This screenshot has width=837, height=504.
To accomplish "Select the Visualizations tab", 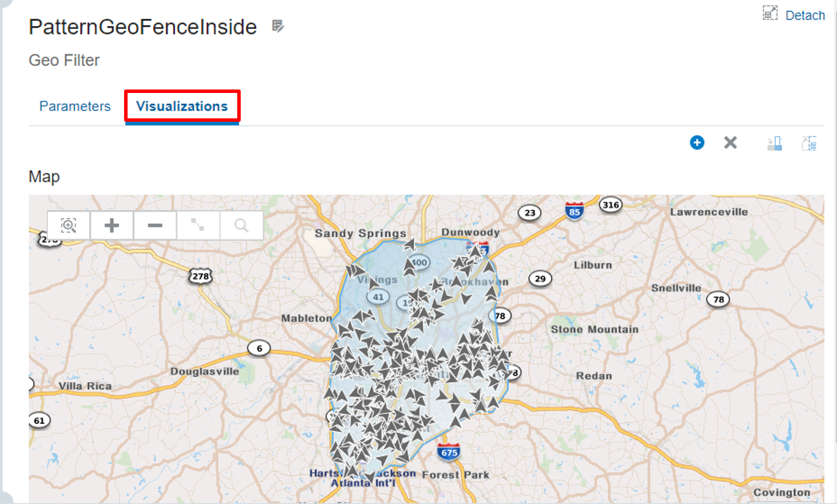I will point(182,106).
